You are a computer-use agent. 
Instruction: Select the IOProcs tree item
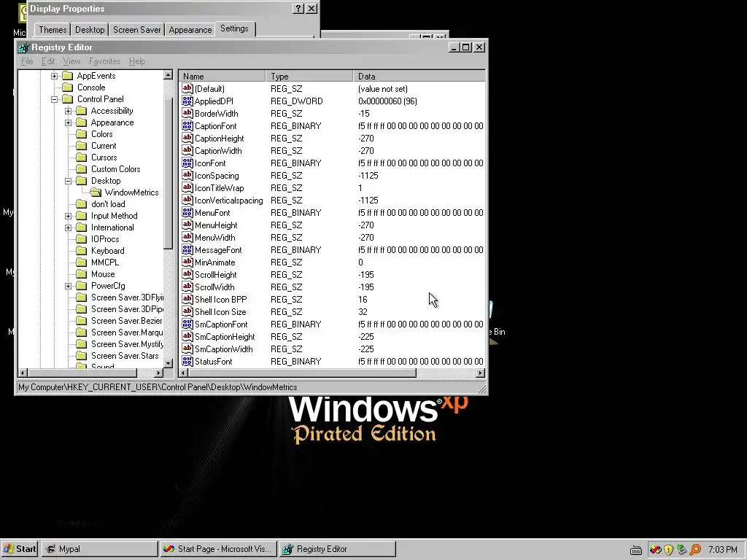(105, 239)
